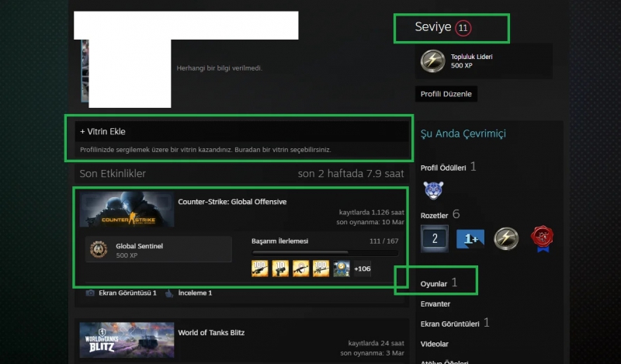The width and height of the screenshot is (621, 364).
Task: Open the third gold rifle achievement icon
Action: click(x=300, y=268)
